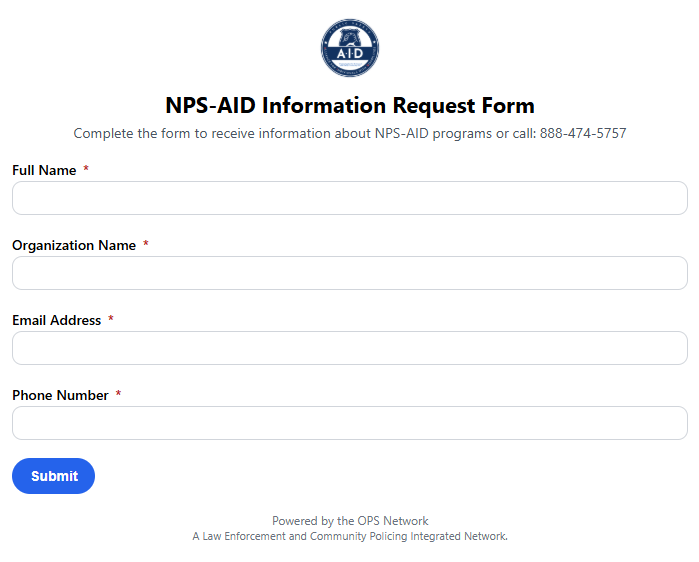
Task: Click the Law Enforcement and Community Policing tagline
Action: [x=350, y=537]
